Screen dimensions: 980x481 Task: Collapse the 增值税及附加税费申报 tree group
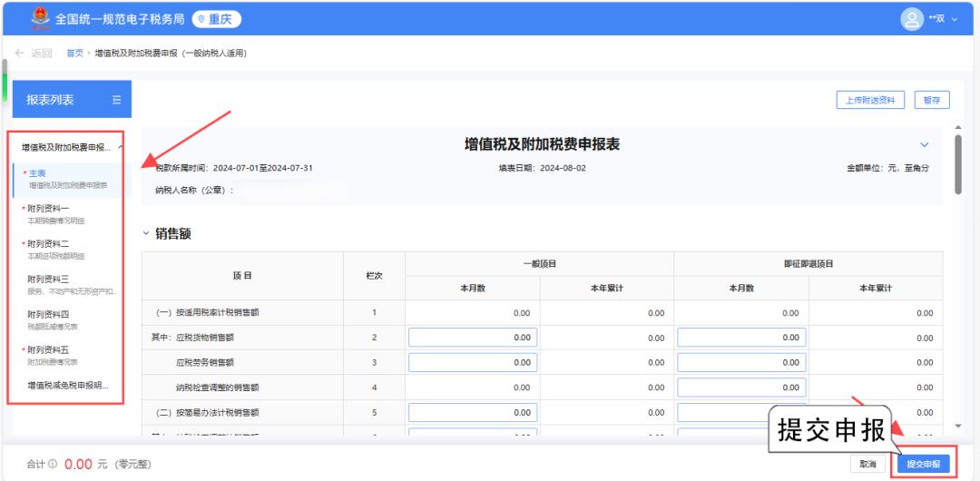pyautogui.click(x=122, y=147)
